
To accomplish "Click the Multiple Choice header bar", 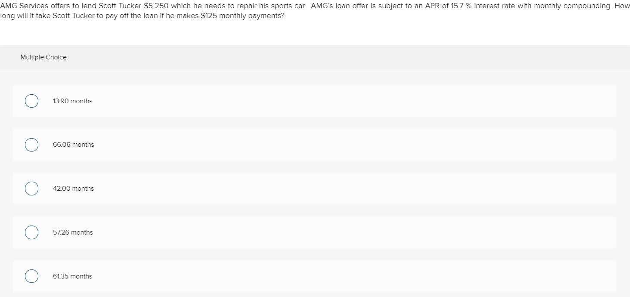I will tap(43, 57).
